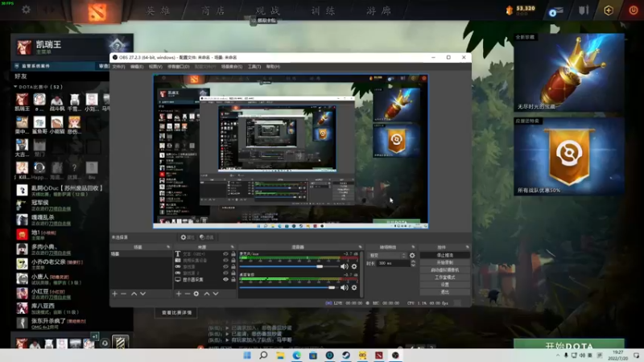Mute the second OBS mixer audio track
The image size is (644, 362).
click(x=345, y=288)
